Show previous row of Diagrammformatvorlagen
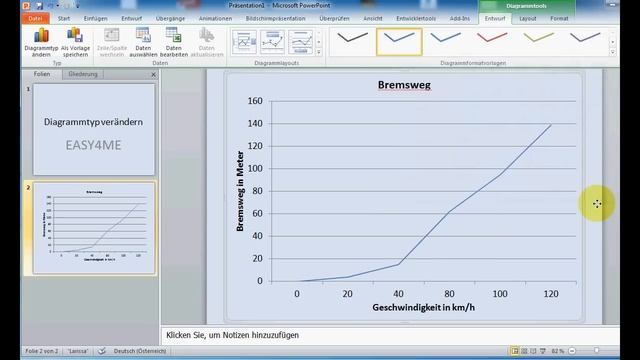The height and width of the screenshot is (360, 640). 613,33
